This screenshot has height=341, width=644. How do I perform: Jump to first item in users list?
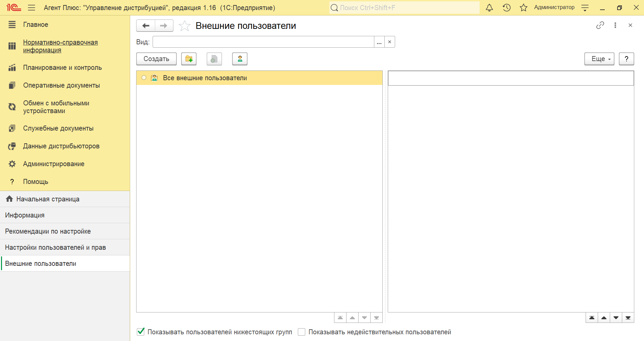pyautogui.click(x=592, y=318)
